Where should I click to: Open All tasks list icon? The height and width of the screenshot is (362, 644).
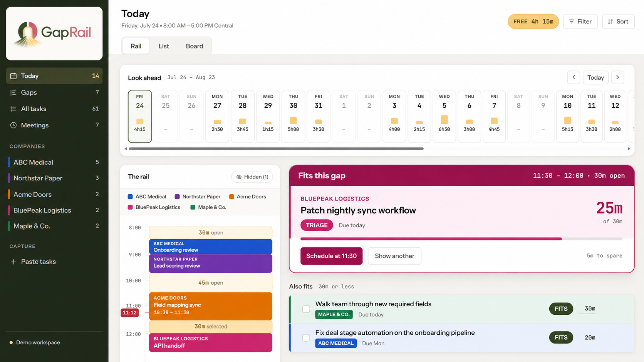pos(13,109)
